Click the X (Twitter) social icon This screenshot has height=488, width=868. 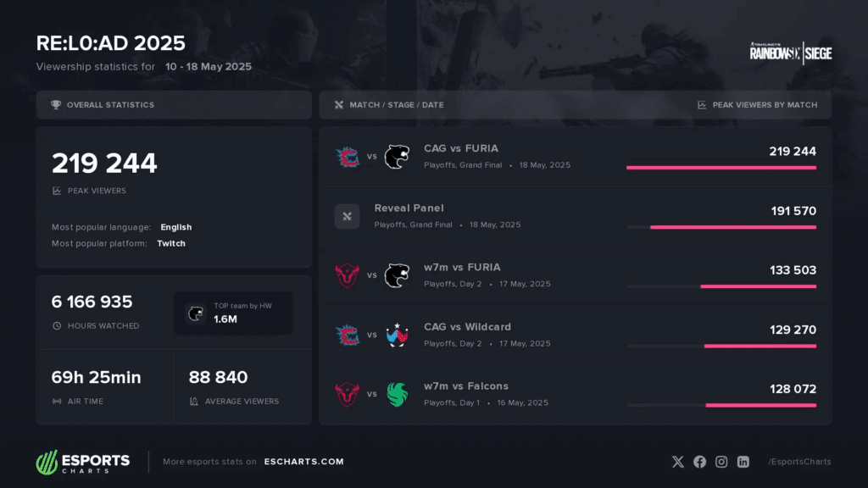pyautogui.click(x=677, y=462)
